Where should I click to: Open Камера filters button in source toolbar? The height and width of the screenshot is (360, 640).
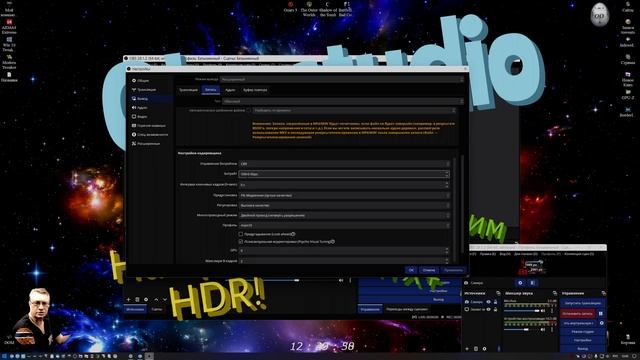coord(533,282)
